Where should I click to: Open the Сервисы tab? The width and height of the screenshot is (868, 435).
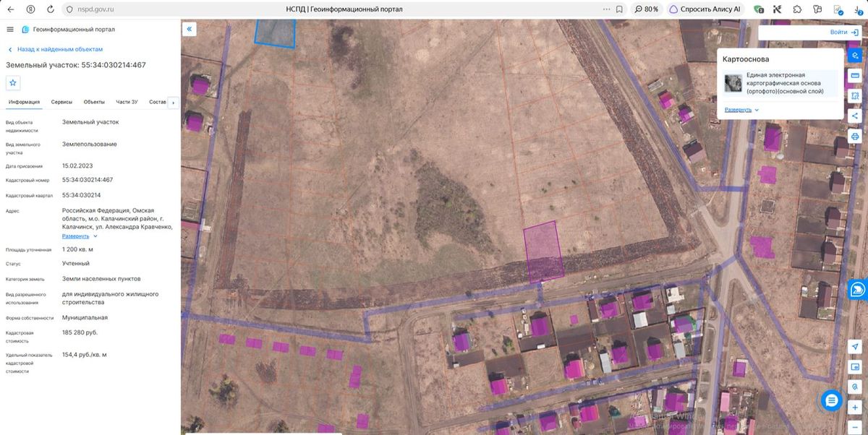(x=61, y=102)
